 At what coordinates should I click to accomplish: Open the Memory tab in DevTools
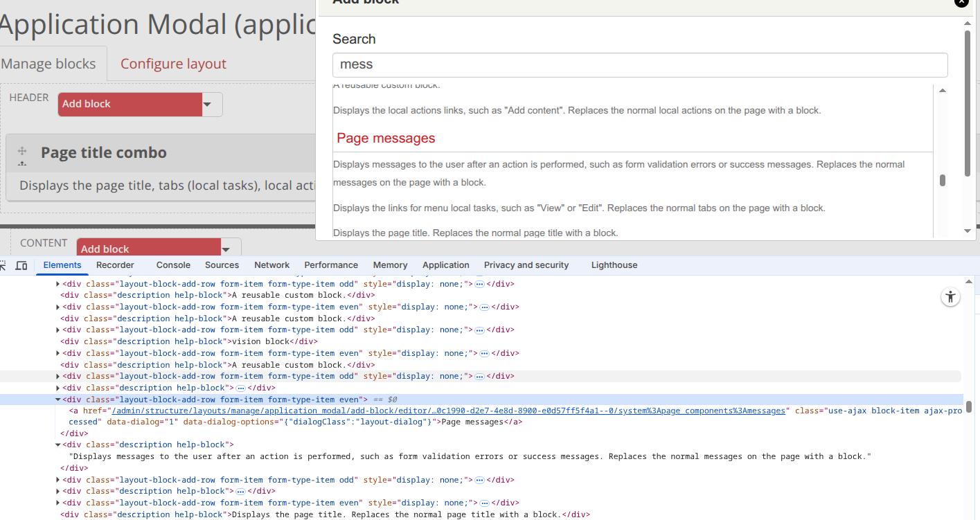390,265
